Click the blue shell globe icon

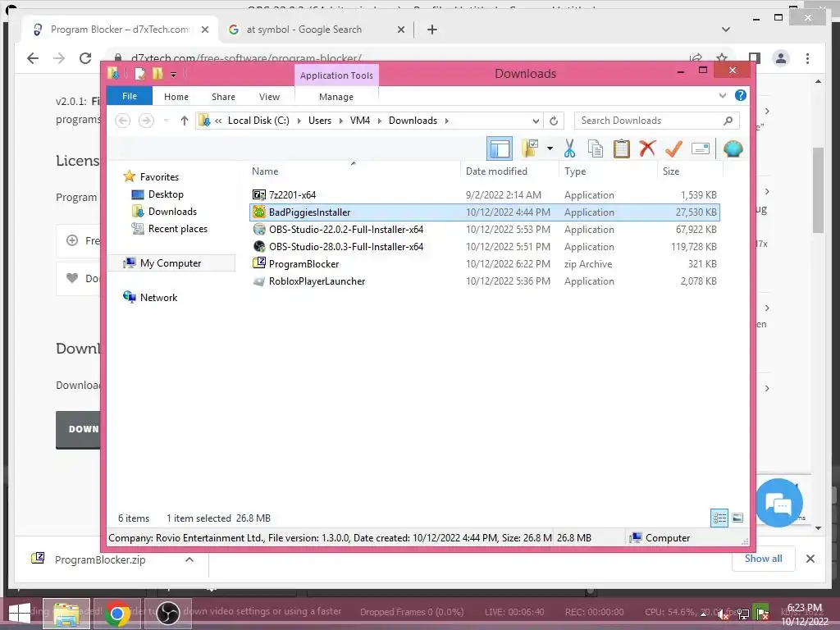733,148
